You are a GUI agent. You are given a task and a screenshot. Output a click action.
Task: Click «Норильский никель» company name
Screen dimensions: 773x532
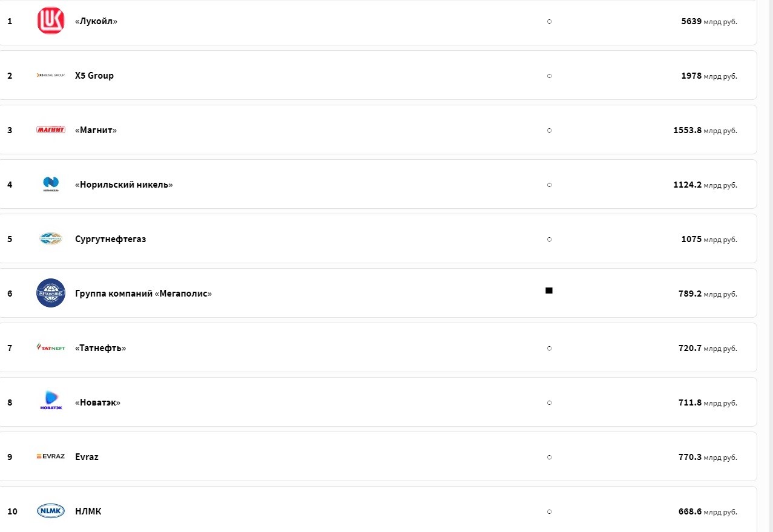[x=124, y=185]
